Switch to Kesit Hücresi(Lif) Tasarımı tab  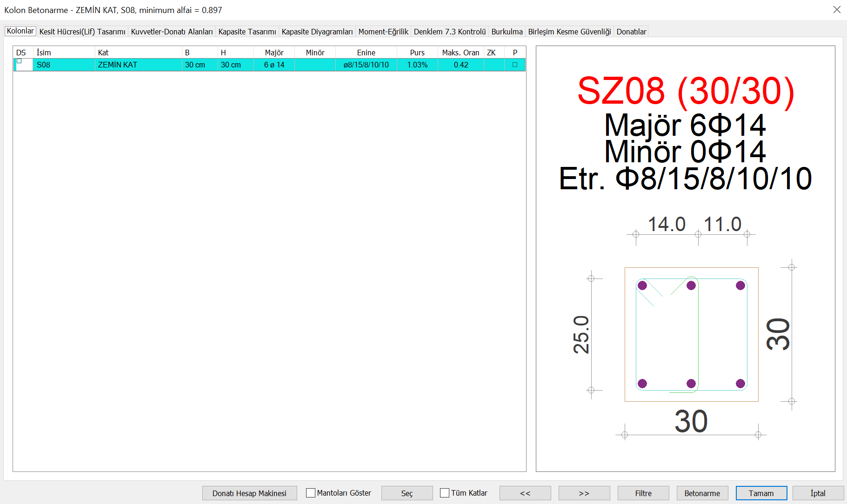[x=82, y=32]
